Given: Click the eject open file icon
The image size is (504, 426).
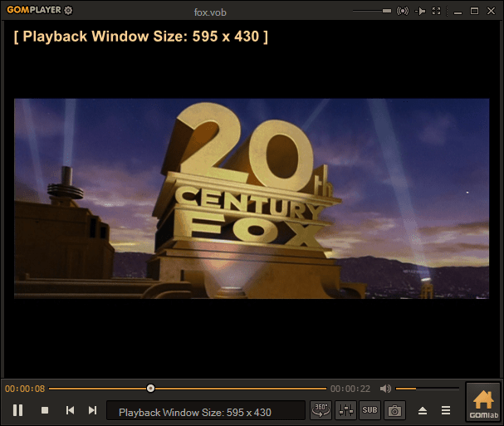Looking at the screenshot, I should pos(423,410).
